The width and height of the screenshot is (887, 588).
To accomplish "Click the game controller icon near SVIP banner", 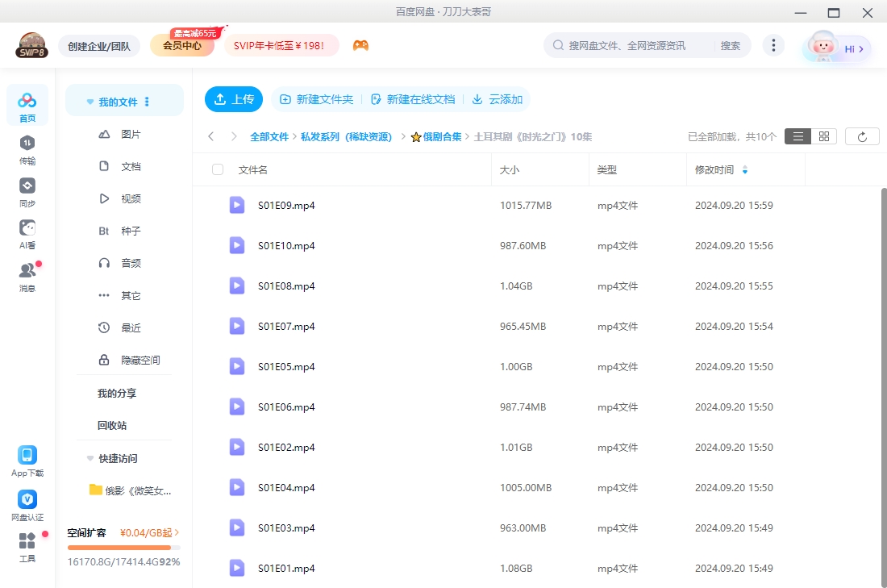I will (360, 45).
